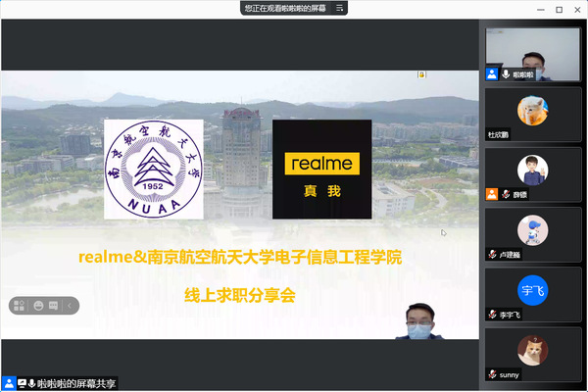Screen dimensions: 588x392
Task: Click muted mic icon beside 李宇飞
Action: (x=492, y=315)
